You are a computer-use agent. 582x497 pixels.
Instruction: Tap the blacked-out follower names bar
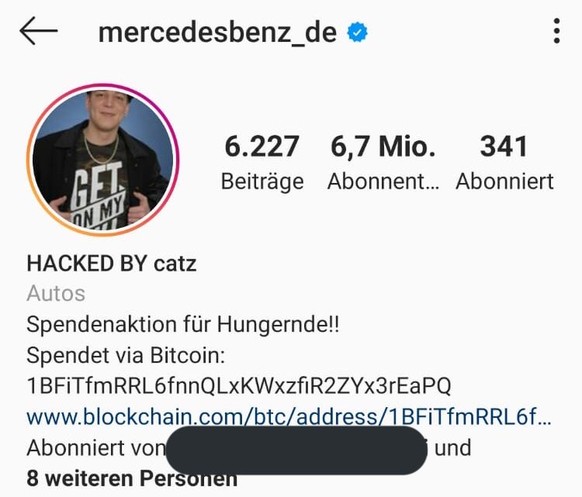(x=296, y=450)
